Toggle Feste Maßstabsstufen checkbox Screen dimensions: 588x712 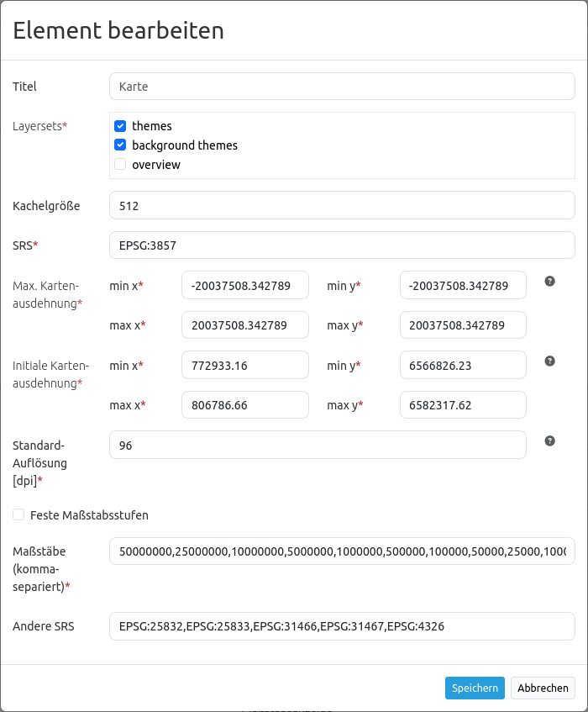point(18,514)
